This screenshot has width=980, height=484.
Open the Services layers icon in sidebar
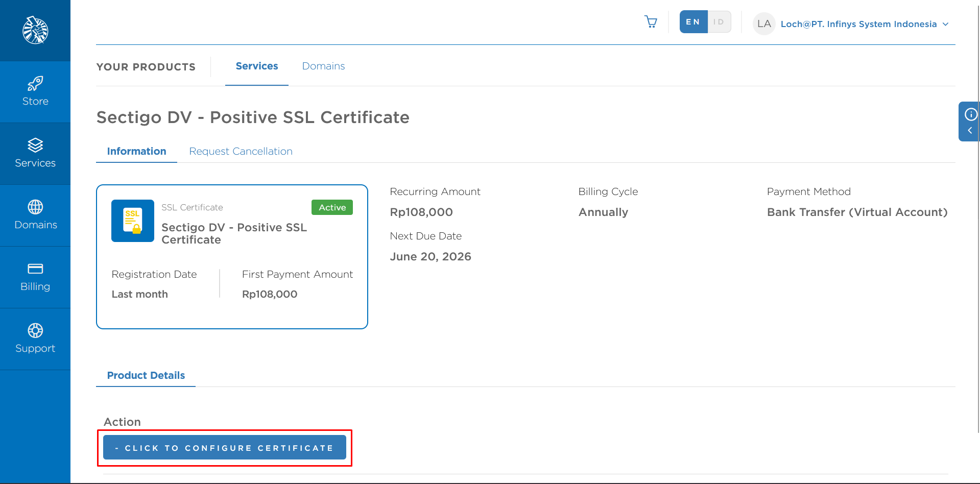35,146
